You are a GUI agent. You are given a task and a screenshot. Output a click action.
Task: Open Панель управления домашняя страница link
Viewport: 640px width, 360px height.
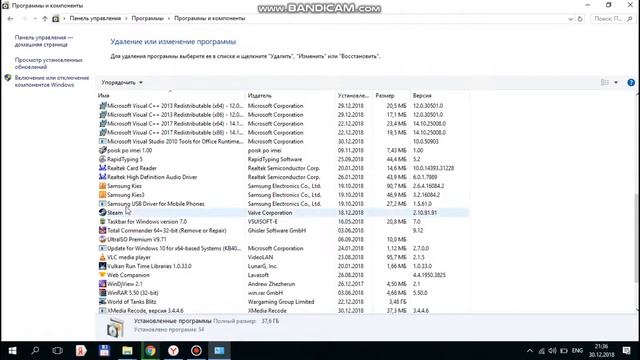(44, 41)
